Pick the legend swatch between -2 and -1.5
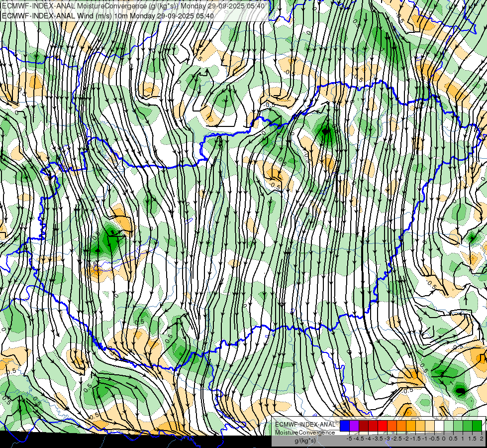This screenshot has height=448, width=487. tap(411, 426)
